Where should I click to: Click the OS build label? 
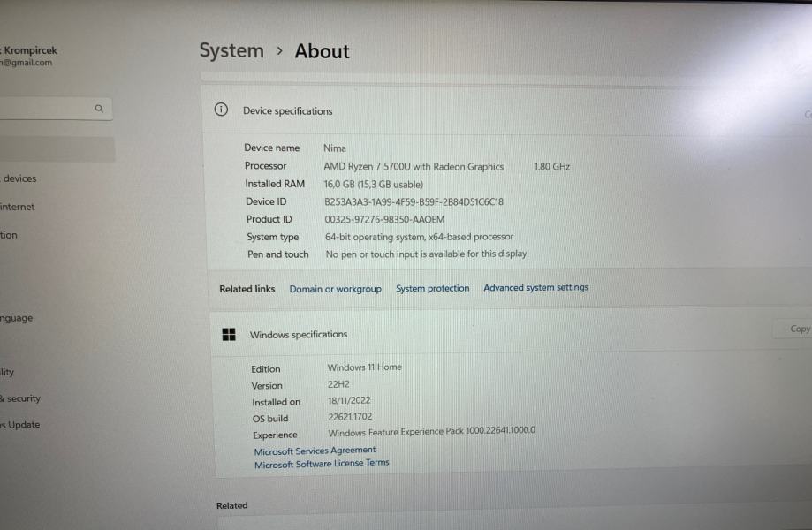(x=270, y=418)
